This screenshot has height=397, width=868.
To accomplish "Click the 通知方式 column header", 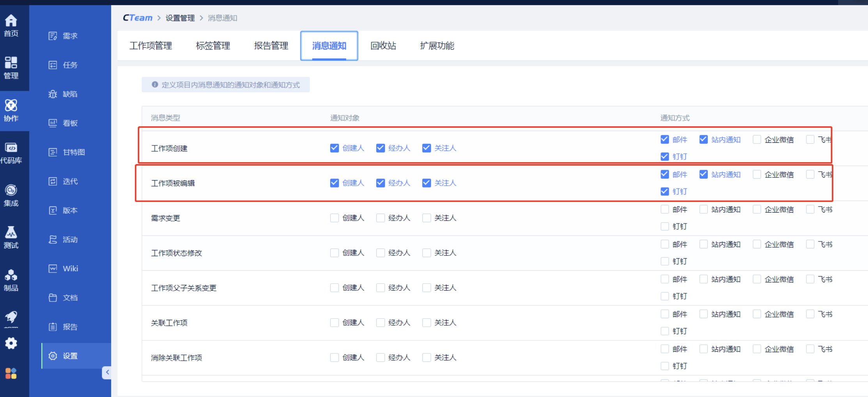I will (675, 118).
